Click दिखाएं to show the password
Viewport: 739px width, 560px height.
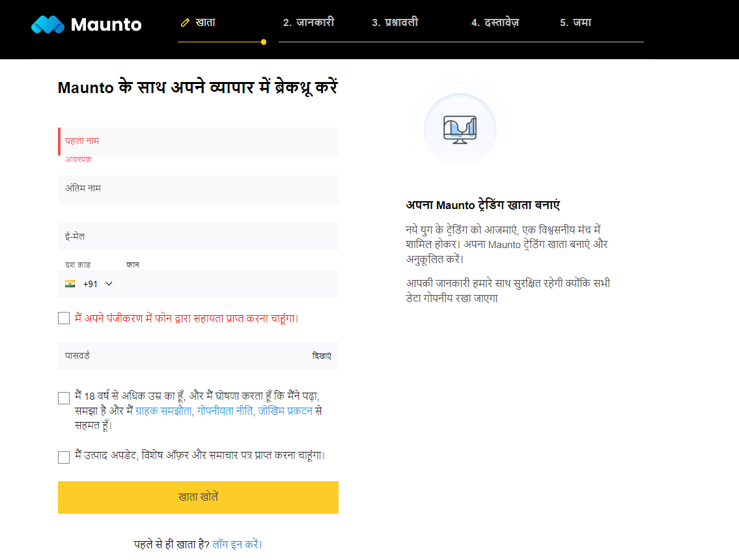[322, 356]
